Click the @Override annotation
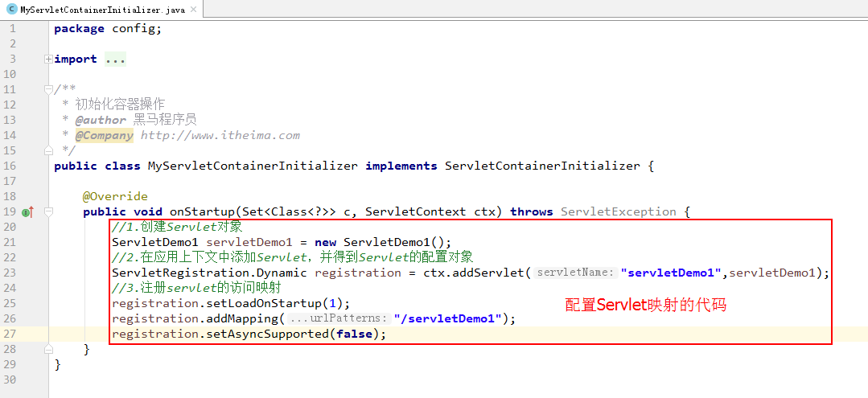Image resolution: width=868 pixels, height=398 pixels. click(115, 196)
